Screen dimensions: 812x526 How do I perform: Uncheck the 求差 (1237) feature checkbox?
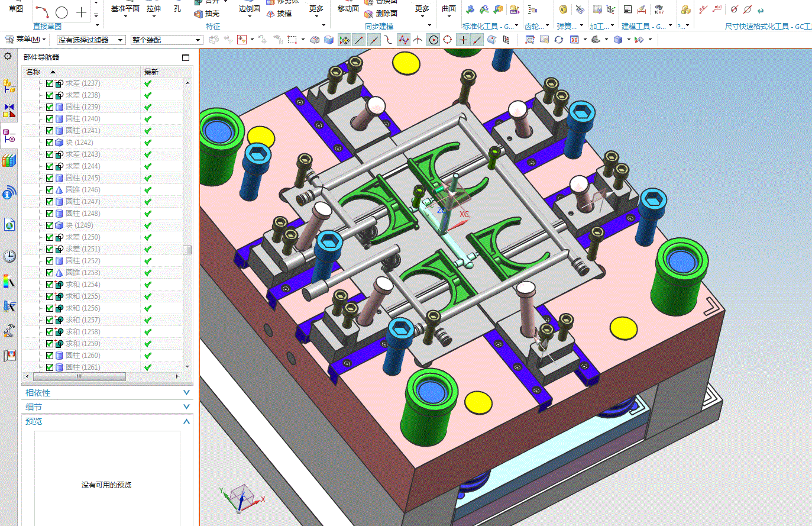click(x=50, y=83)
